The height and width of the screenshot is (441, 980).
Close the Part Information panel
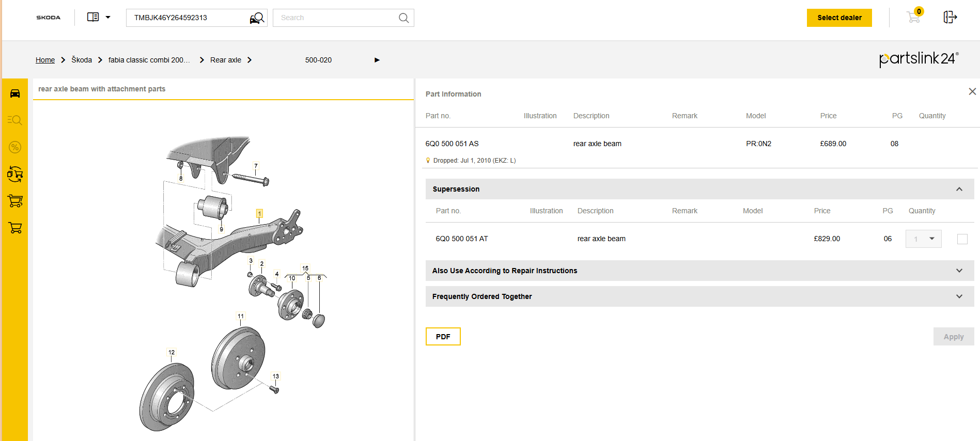[972, 91]
